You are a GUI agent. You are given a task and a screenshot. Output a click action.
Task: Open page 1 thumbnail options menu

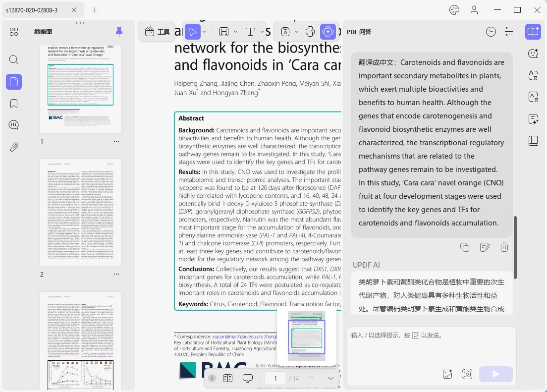pyautogui.click(x=116, y=141)
